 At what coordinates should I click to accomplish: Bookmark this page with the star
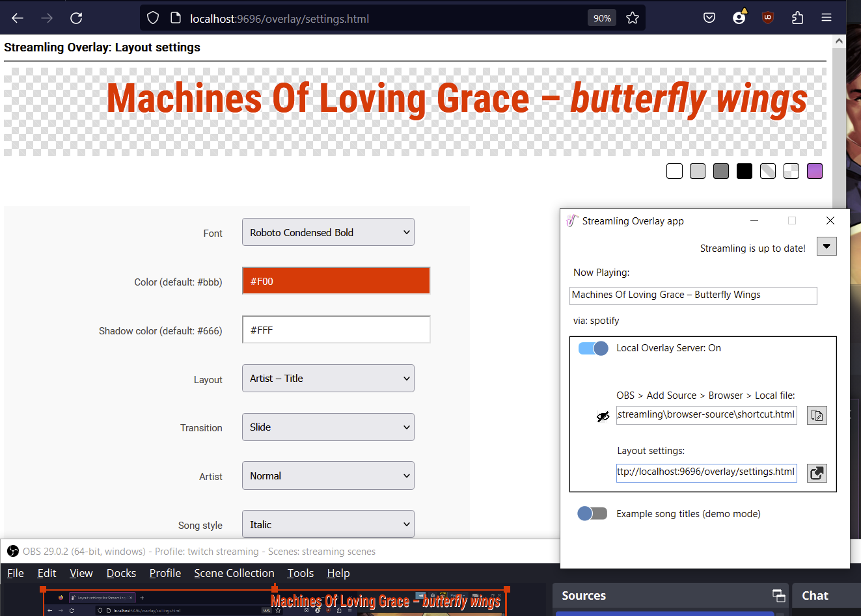633,18
